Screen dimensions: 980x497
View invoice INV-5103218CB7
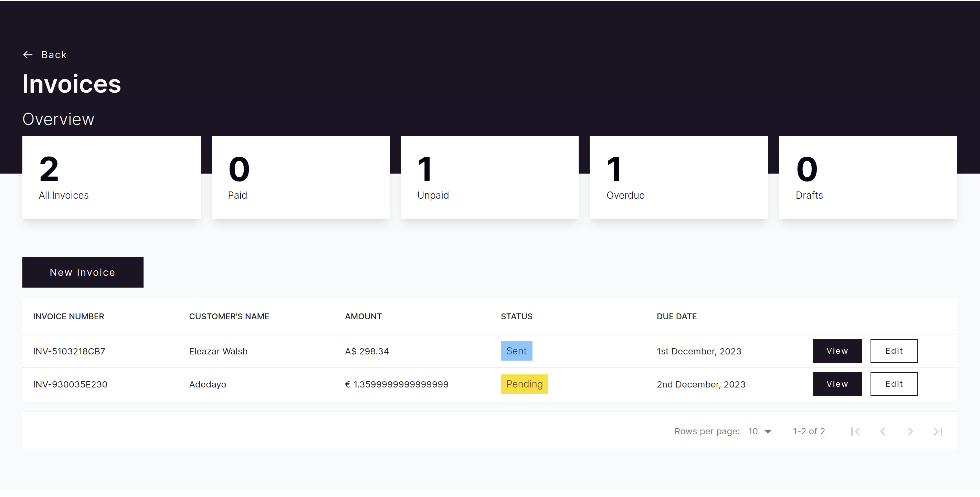tap(837, 351)
